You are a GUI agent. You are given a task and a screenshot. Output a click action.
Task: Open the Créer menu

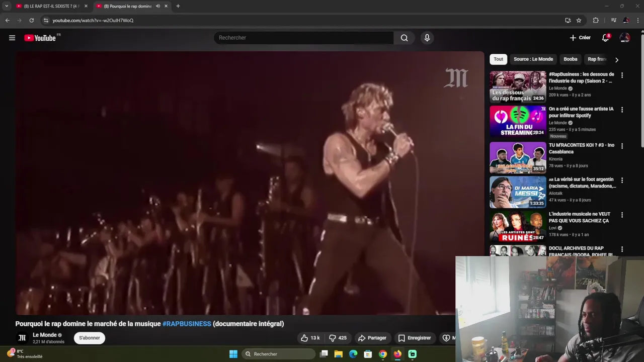click(x=580, y=38)
